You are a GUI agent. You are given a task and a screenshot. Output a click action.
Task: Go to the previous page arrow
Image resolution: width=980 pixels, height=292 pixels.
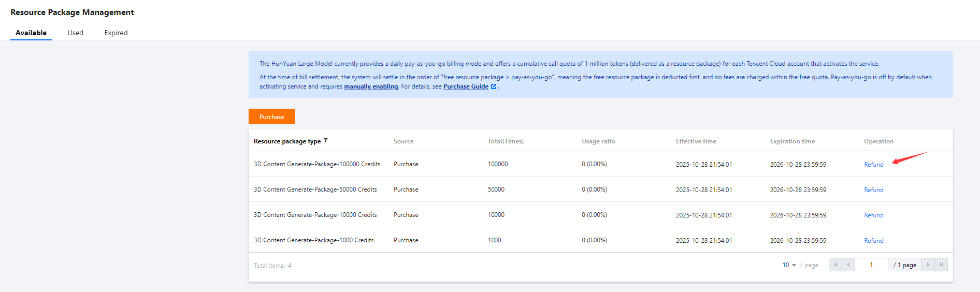coord(848,265)
